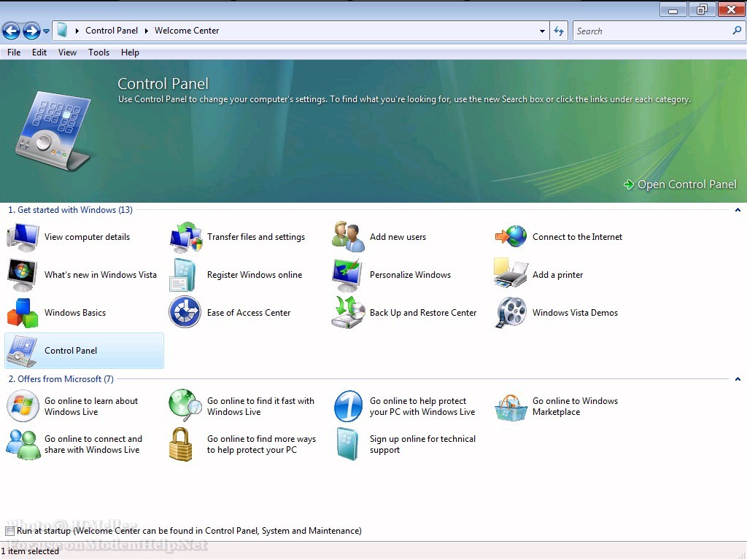Select the "Register Windows online" label

[x=255, y=275]
